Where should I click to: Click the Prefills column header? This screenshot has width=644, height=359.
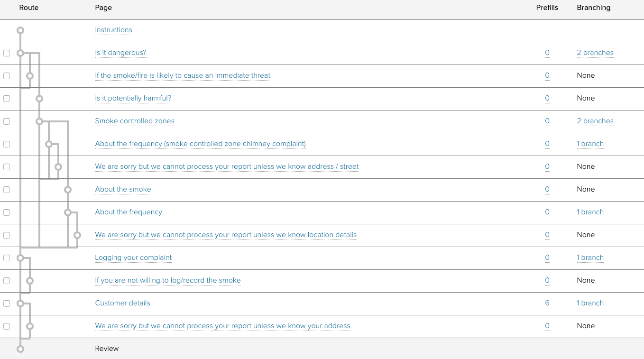(547, 8)
